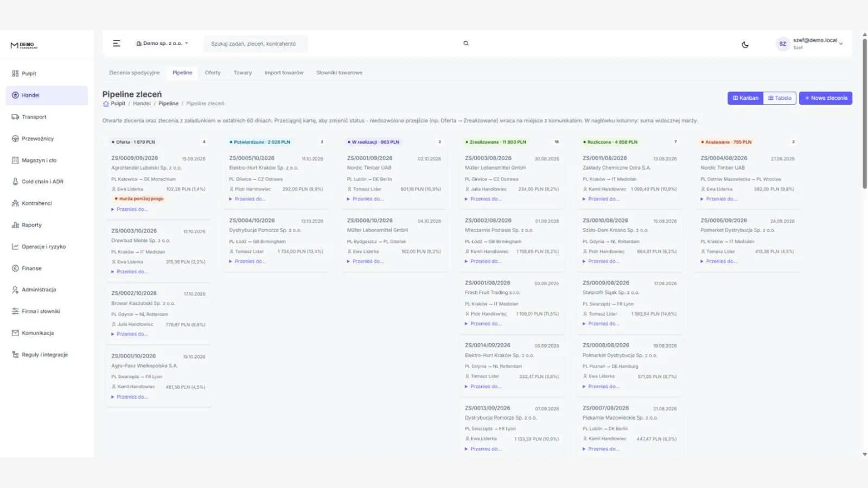The width and height of the screenshot is (868, 488).
Task: Click the Reguły i integracje icon
Action: (15, 355)
